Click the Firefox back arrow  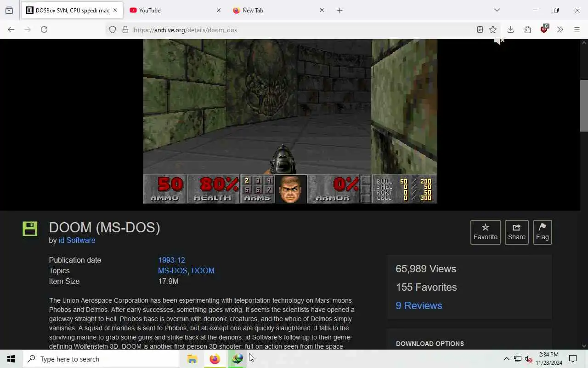[11, 29]
